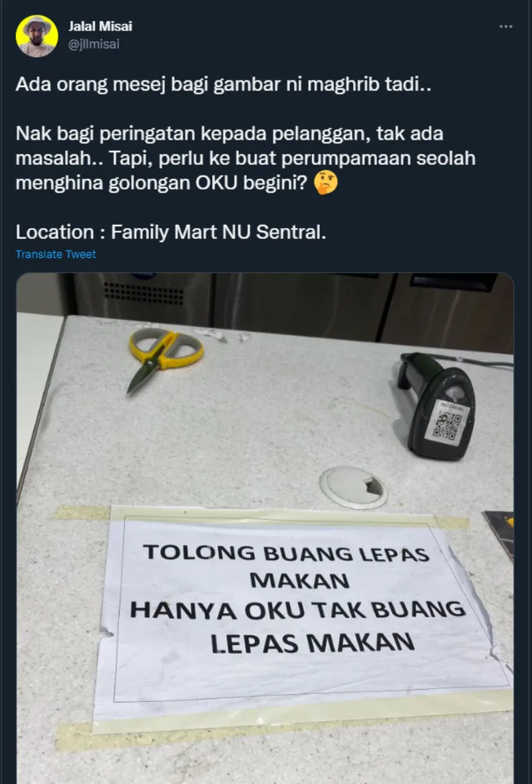Click the "TOLONG BUANG LEPAS" line on the notice
This screenshot has height=784, width=532.
pyautogui.click(x=286, y=554)
